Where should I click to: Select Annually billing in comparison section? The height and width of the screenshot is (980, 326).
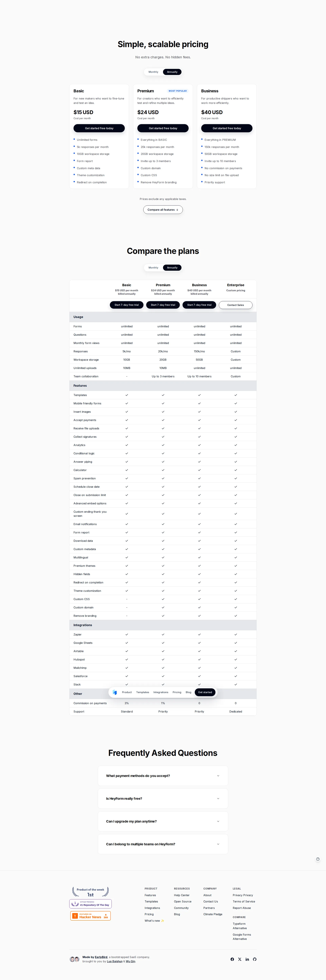coord(172,267)
